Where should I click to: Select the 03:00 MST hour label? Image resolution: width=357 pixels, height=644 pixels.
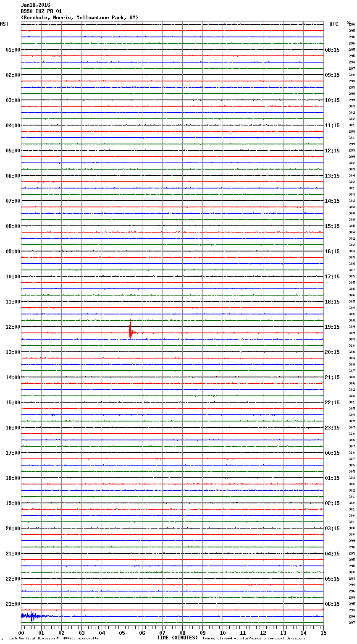tap(13, 100)
